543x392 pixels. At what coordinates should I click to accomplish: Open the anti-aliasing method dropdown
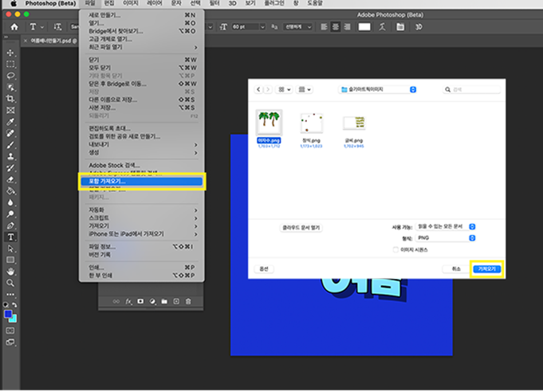(298, 27)
